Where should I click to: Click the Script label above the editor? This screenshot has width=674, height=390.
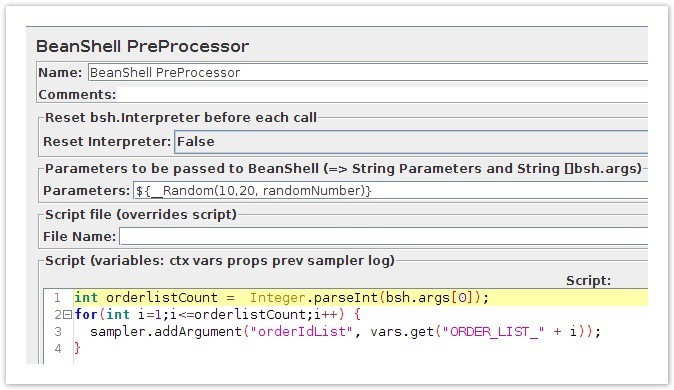[588, 281]
